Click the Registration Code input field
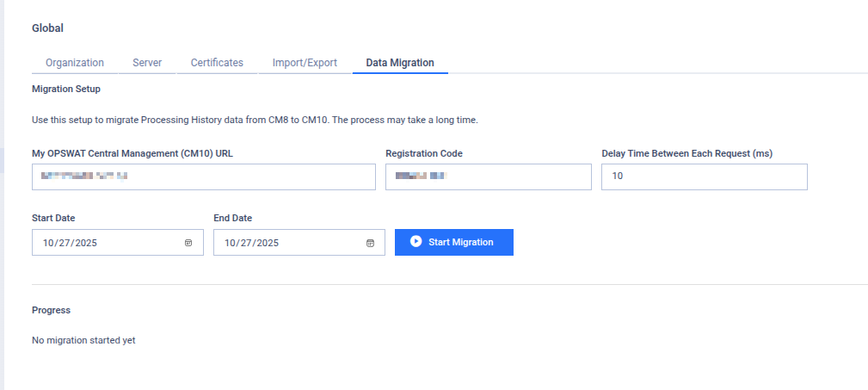The width and height of the screenshot is (868, 390). pos(489,177)
